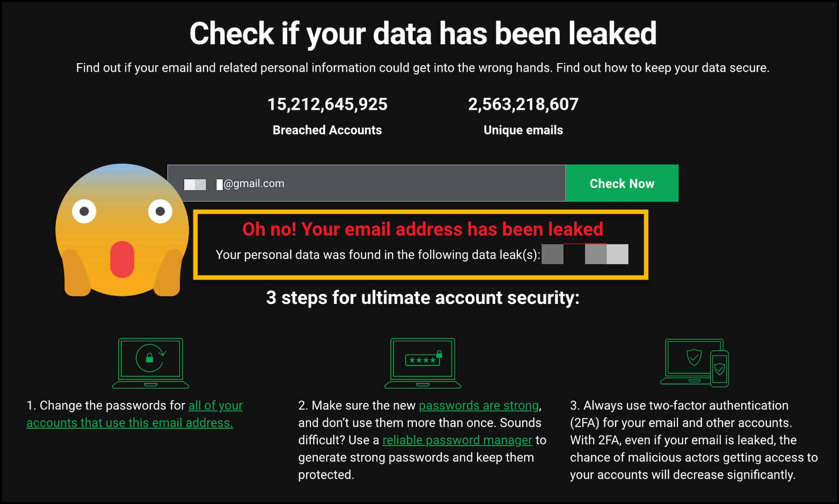839x504 pixels.
Task: Follow the passwords are strong link
Action: tap(478, 405)
